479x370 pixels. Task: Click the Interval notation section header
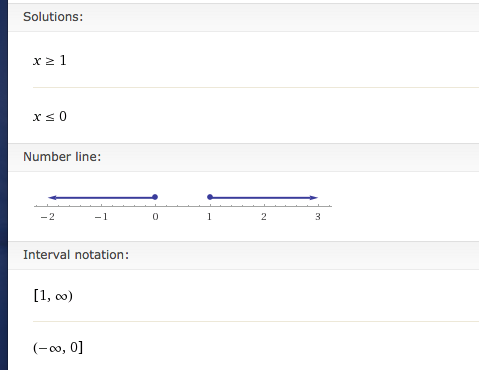pos(76,255)
